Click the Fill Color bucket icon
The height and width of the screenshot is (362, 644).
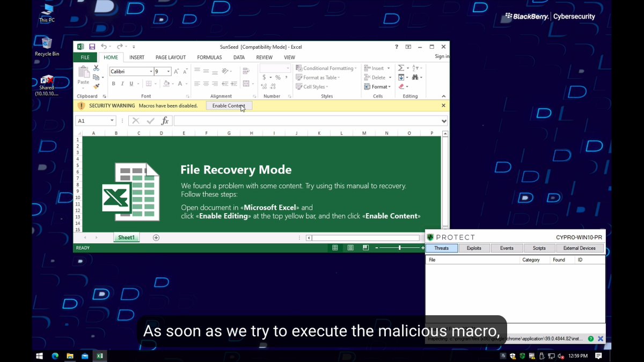coord(166,84)
